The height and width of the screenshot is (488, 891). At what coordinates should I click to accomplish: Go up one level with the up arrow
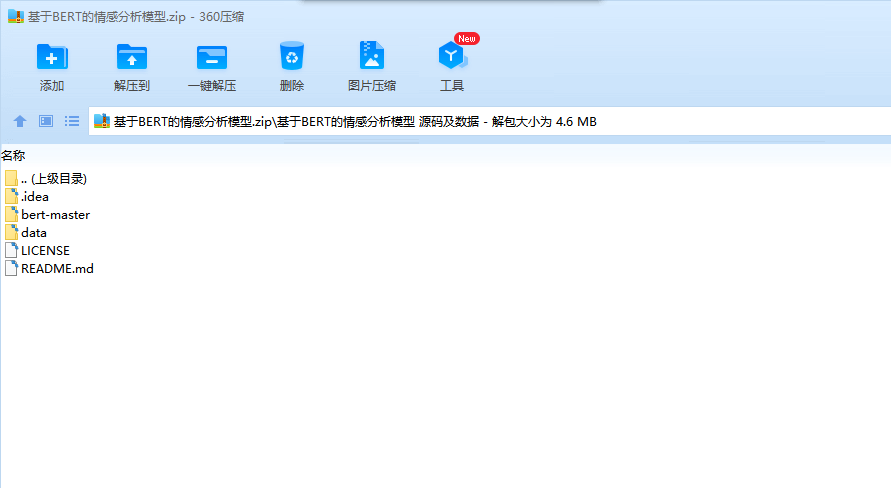pyautogui.click(x=20, y=121)
